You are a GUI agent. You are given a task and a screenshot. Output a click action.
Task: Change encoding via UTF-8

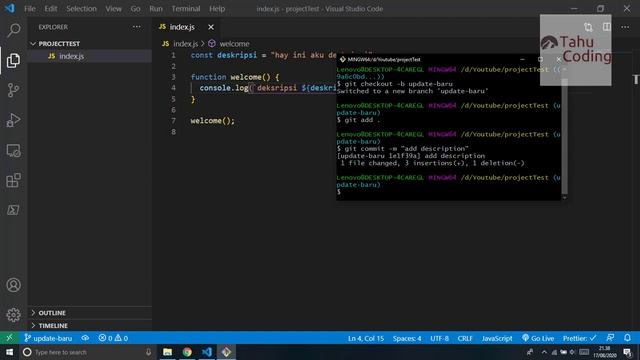(439, 338)
